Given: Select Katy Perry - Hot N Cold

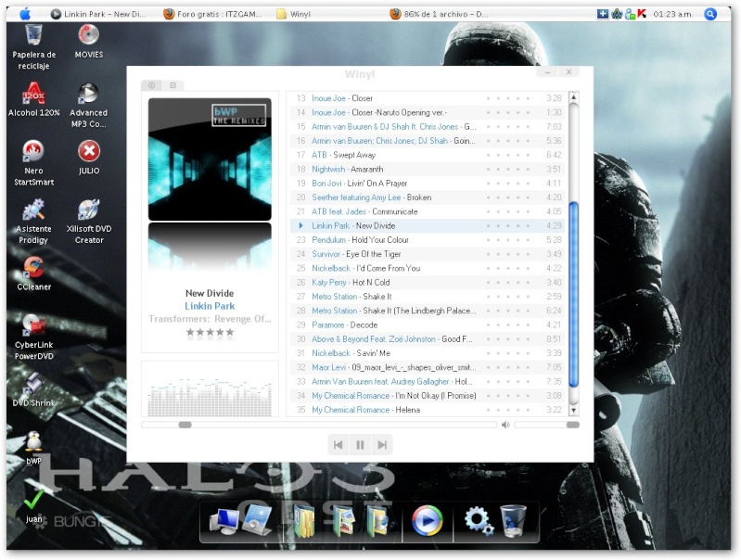Looking at the screenshot, I should pyautogui.click(x=428, y=283).
